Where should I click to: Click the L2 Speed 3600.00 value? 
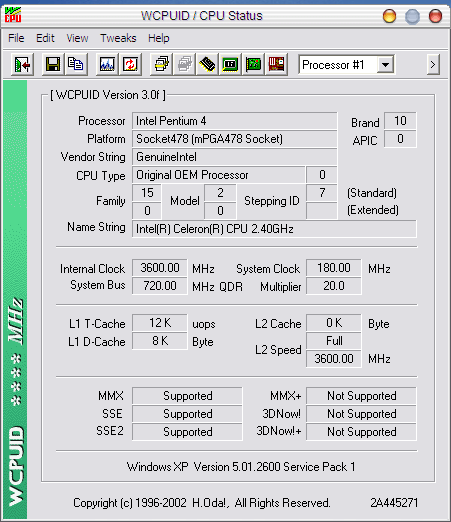334,359
